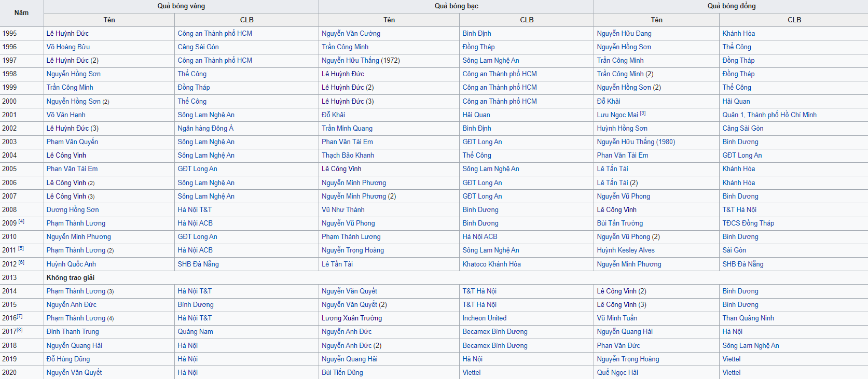Click Khatoco Khánh Hòa link
Viewport: 868px width, 379px height.
(492, 264)
